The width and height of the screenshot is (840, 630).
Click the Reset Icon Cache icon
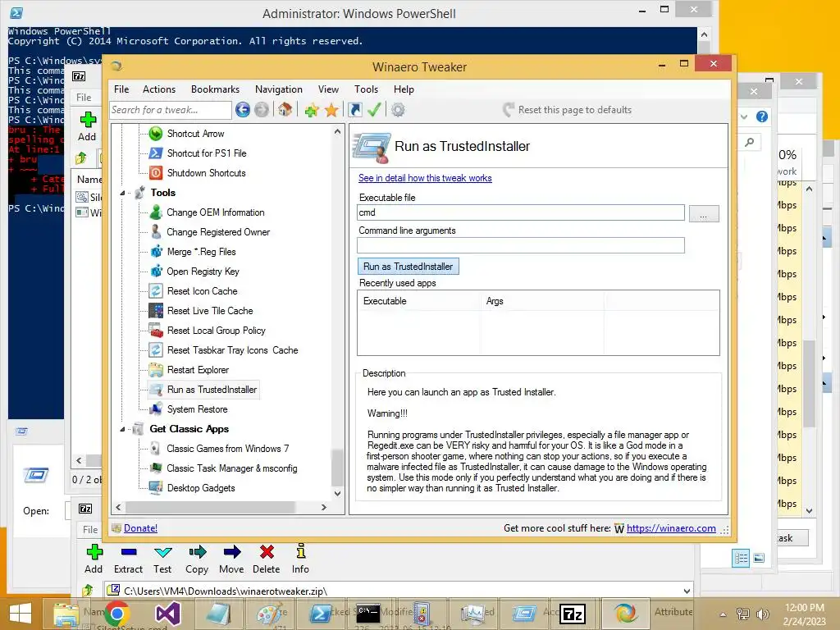[x=155, y=291]
